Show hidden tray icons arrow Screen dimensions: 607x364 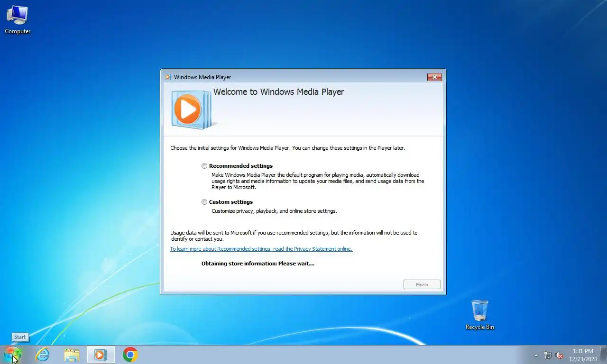[x=536, y=355]
